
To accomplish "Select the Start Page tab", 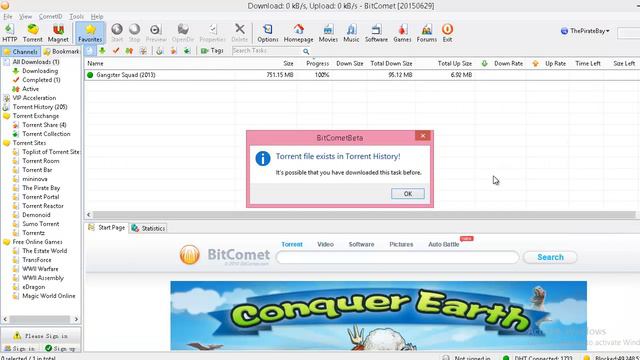I will pos(107,227).
